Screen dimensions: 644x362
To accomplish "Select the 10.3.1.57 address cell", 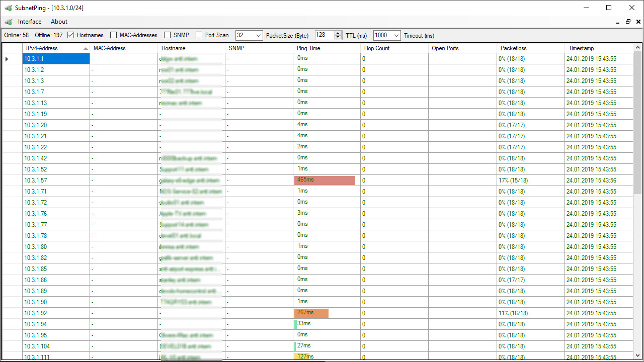I will click(56, 180).
